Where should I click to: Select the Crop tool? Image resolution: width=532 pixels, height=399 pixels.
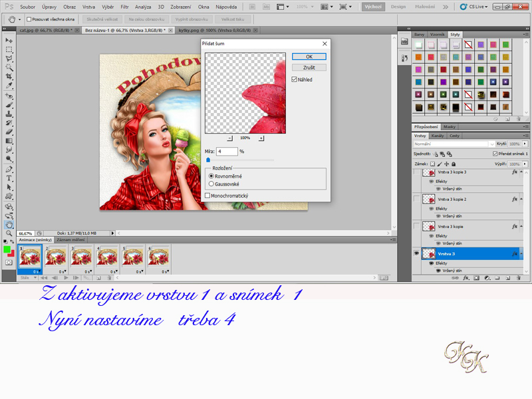click(x=9, y=76)
